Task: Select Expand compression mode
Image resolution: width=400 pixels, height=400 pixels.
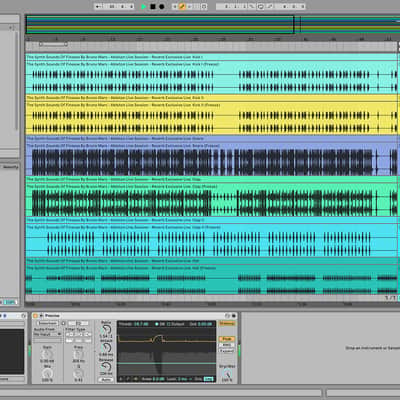Action: coord(227,351)
